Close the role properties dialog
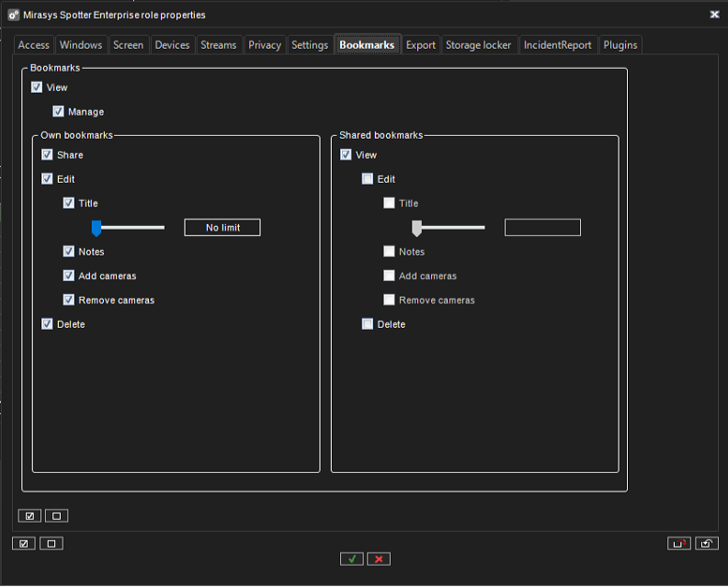Viewport: 728px width, 587px height. coord(714,15)
